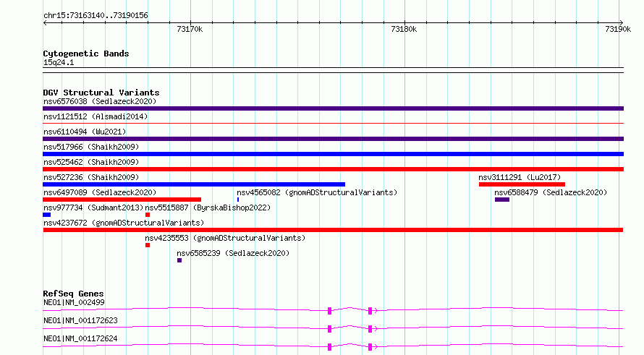The width and height of the screenshot is (644, 355).
Task: Select the red nsv4235553 variant square
Action: click(148, 245)
